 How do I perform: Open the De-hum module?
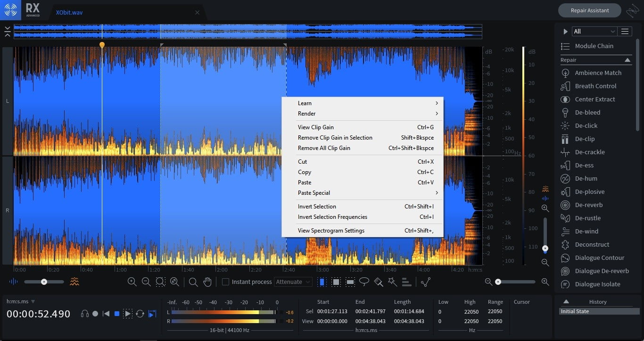click(586, 178)
